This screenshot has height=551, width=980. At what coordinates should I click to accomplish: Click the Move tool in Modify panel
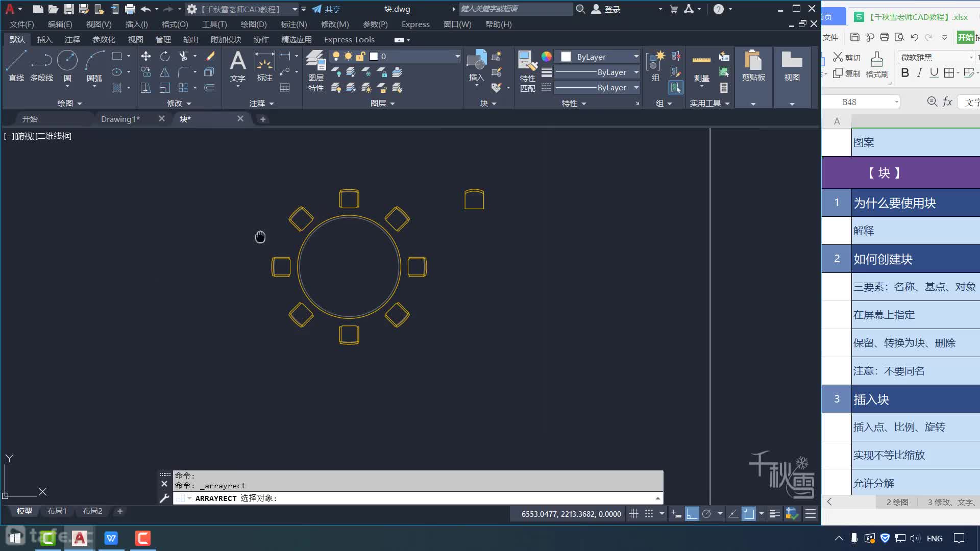[146, 56]
